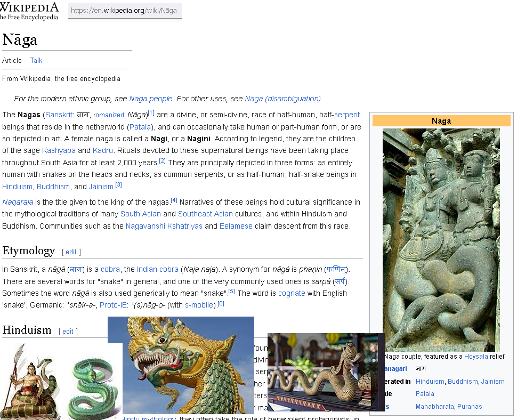This screenshot has height=420, width=517.
Task: Follow the Southeast Asian link
Action: tap(205, 214)
